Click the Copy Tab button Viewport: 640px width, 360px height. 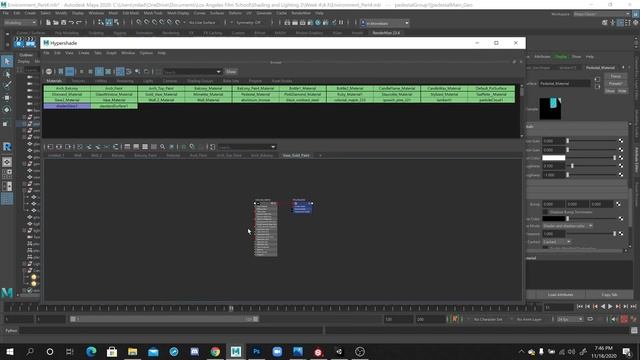[x=609, y=294]
